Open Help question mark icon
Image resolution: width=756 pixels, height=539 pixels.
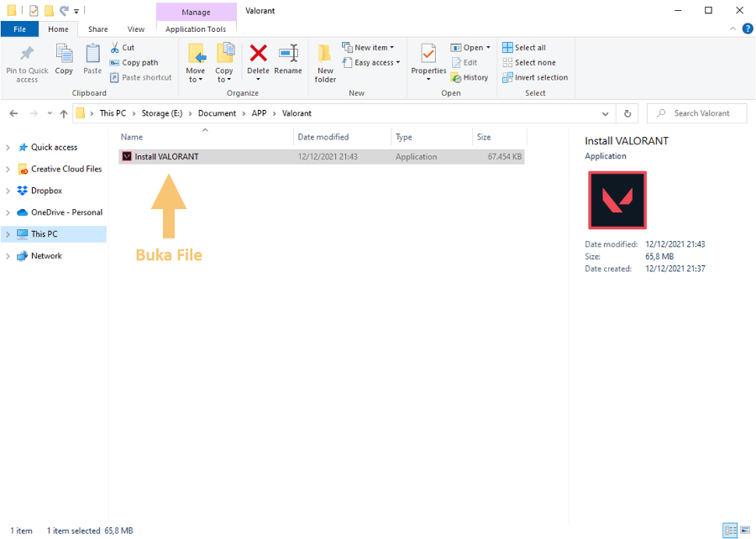(748, 29)
